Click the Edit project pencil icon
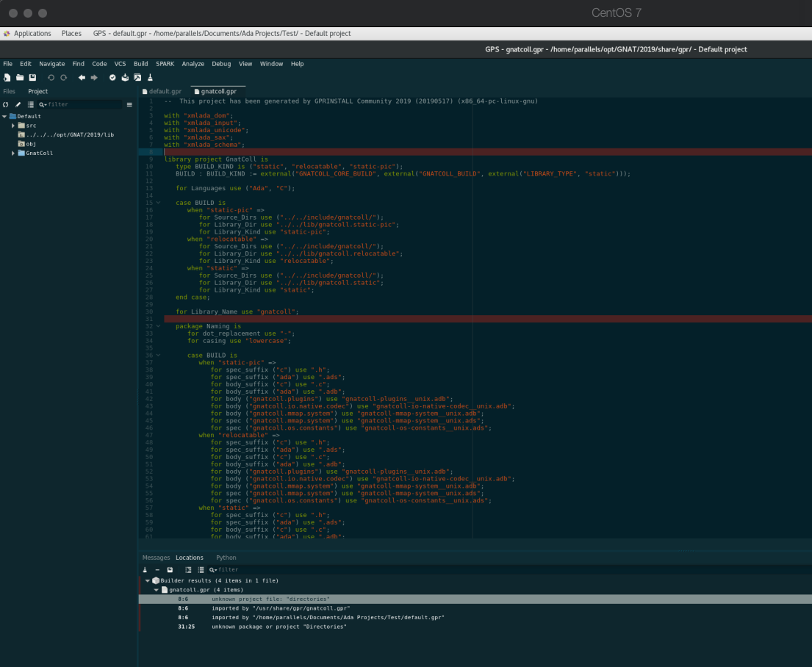The width and height of the screenshot is (812, 667). [x=18, y=104]
